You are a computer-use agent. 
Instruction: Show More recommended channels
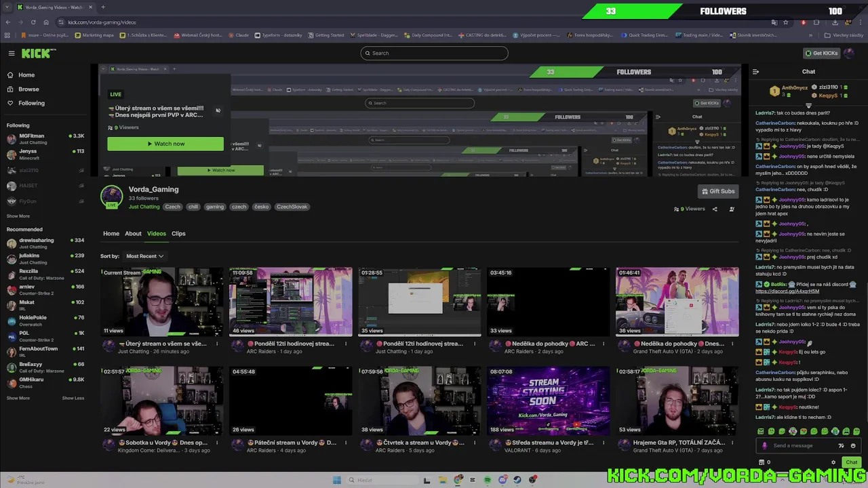point(18,398)
